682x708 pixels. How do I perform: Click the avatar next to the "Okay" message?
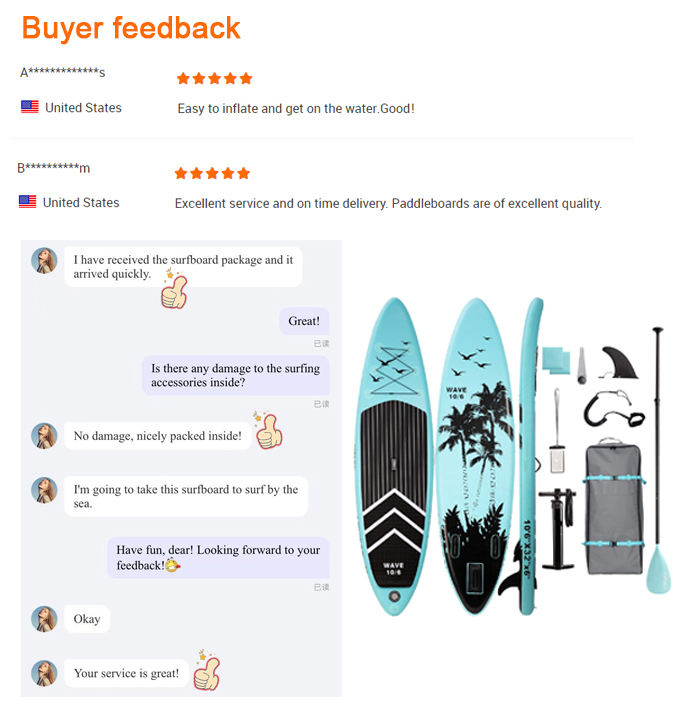pos(44,619)
